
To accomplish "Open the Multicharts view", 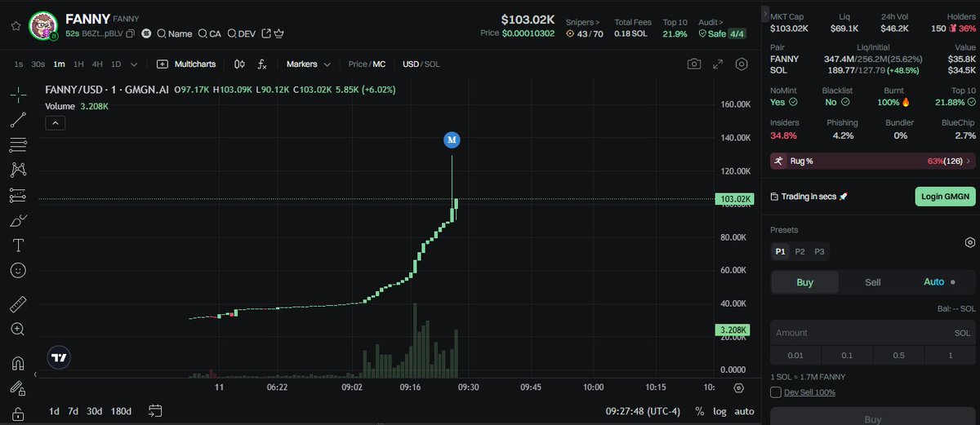I will click(186, 64).
